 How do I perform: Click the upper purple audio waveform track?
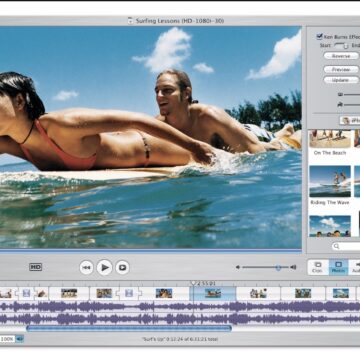point(180,307)
